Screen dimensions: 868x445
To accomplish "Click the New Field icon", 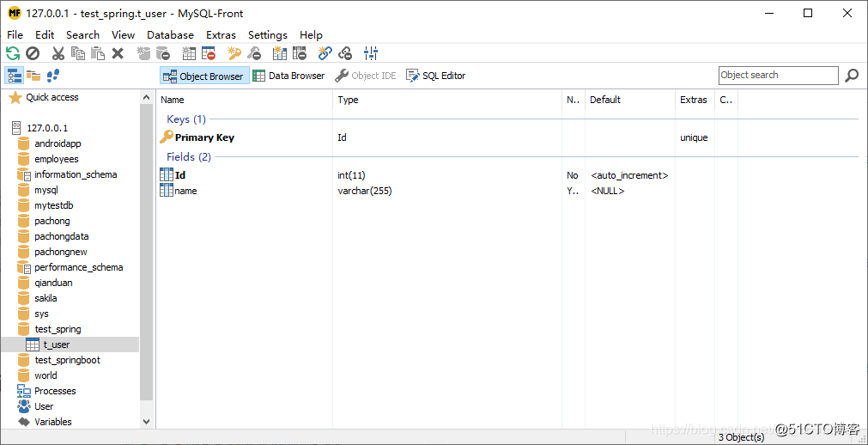I will [x=280, y=53].
